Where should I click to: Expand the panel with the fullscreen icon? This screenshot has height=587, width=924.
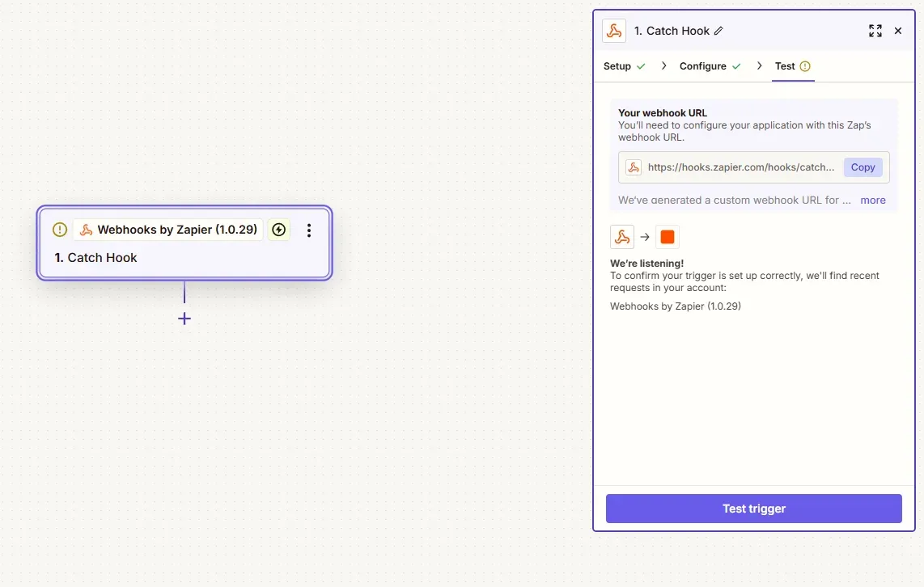pos(875,32)
